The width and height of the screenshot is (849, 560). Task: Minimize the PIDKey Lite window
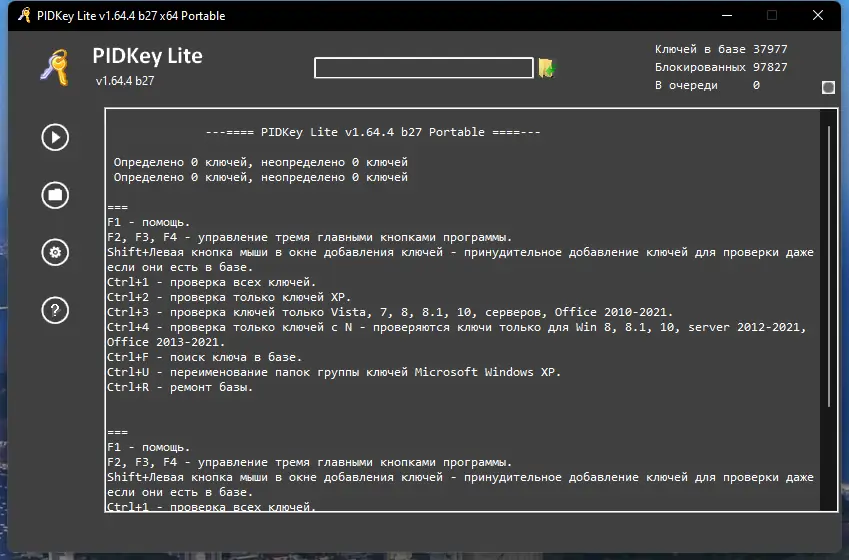(x=727, y=15)
